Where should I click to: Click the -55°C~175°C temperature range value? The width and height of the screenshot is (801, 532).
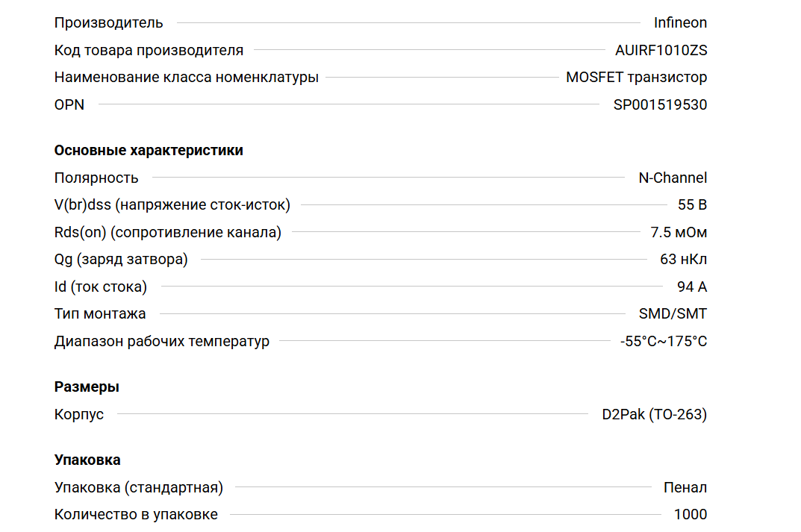click(663, 342)
